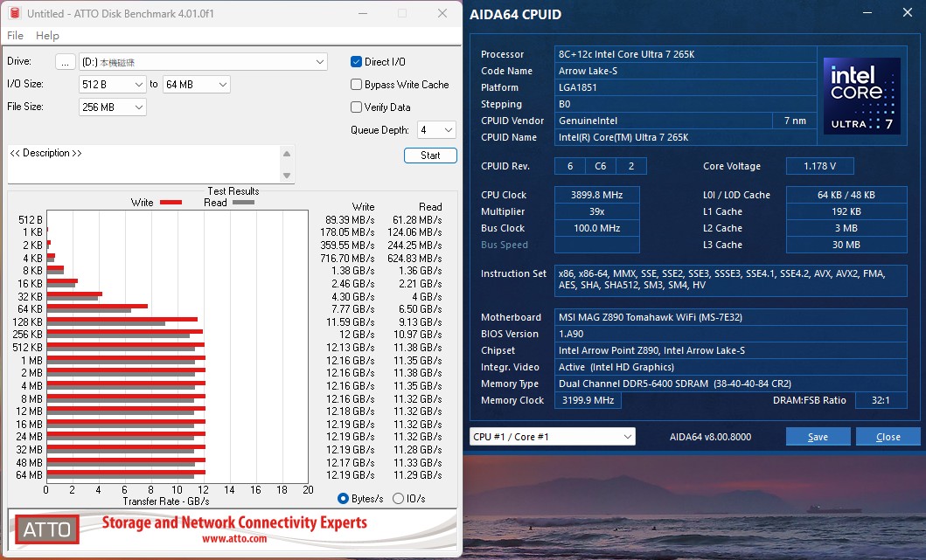Open the Drive selection dropdown
The height and width of the screenshot is (560, 926).
pyautogui.click(x=203, y=62)
